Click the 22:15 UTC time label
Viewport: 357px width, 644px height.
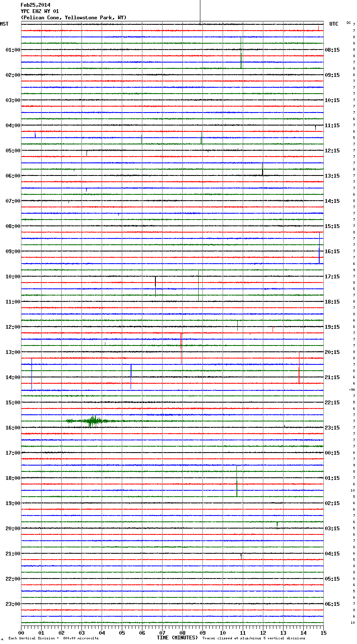tap(332, 403)
